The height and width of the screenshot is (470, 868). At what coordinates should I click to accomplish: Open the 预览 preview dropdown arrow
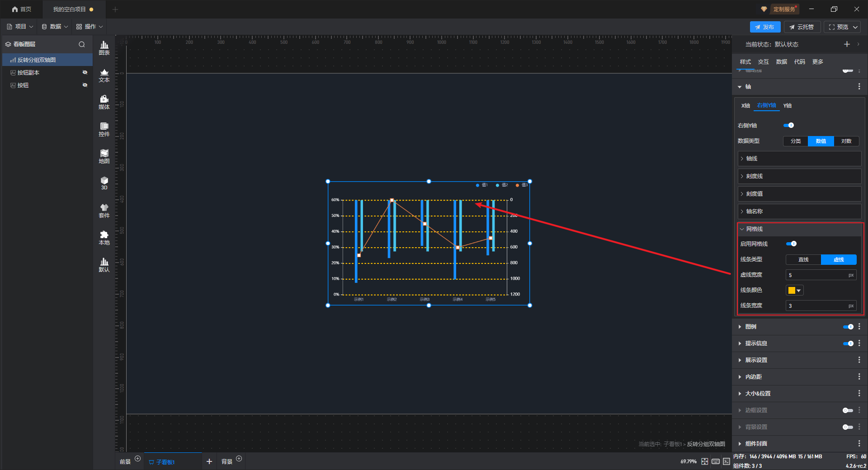coord(855,27)
